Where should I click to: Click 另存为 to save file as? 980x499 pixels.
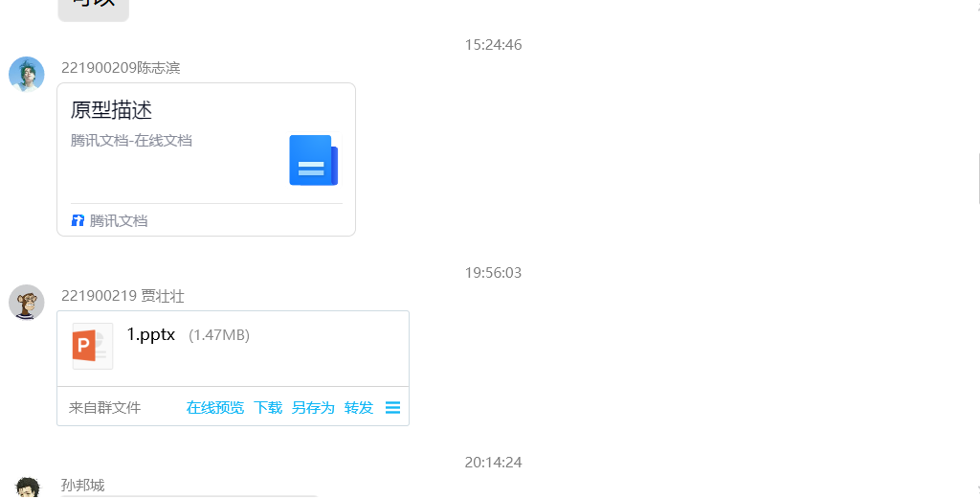coord(313,408)
